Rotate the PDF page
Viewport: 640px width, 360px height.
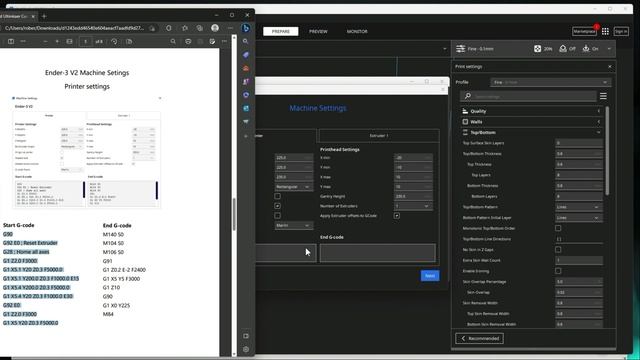point(114,41)
